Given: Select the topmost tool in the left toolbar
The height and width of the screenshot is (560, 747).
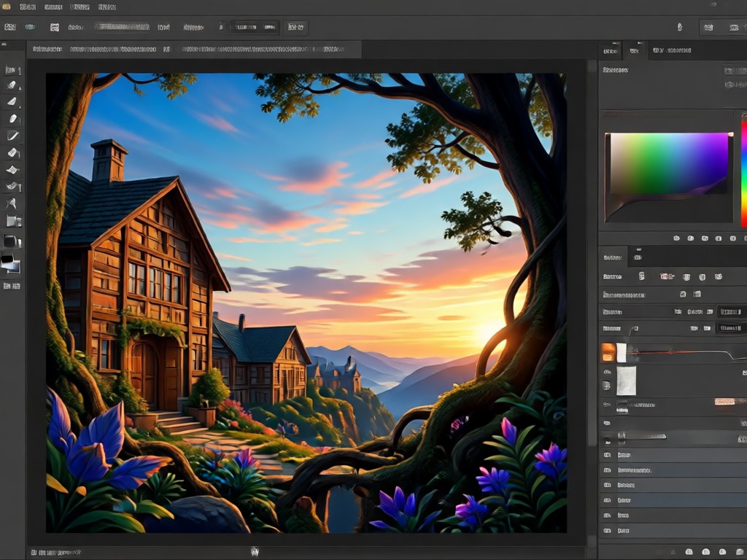Looking at the screenshot, I should tap(12, 71).
